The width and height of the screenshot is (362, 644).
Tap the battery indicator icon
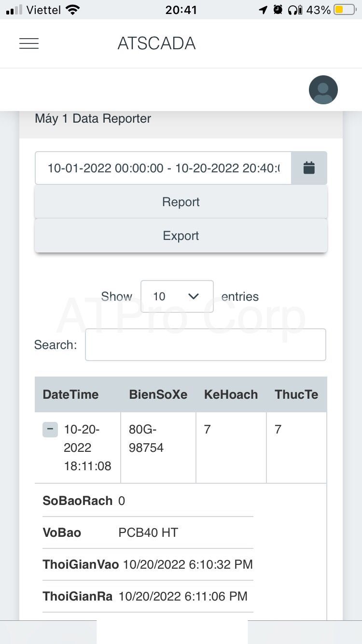pos(345,10)
